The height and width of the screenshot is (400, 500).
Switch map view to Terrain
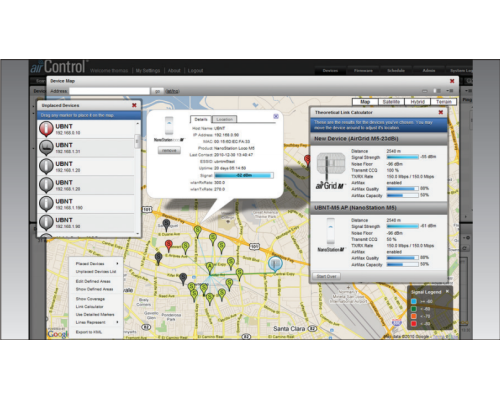(444, 102)
